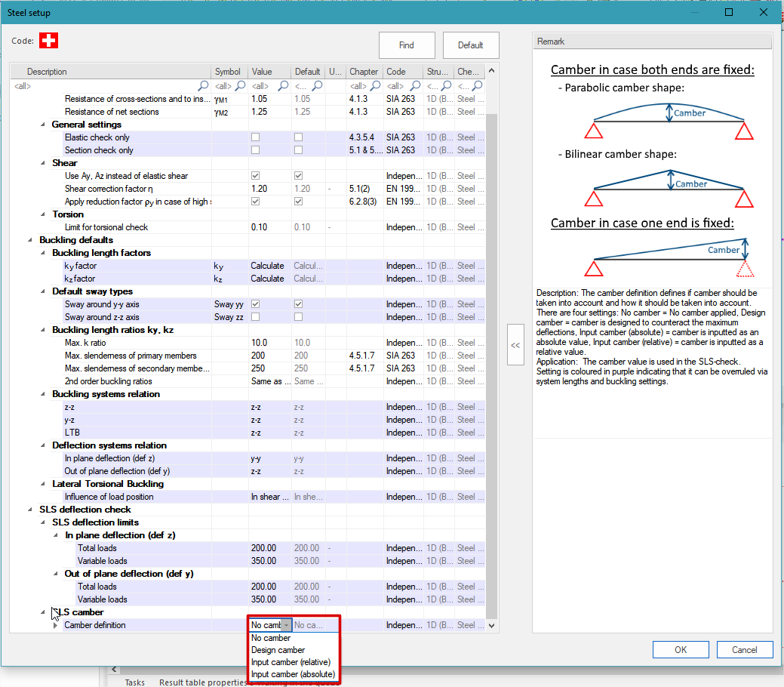Uncheck Use Ay, Az instead of elastic shear

pyautogui.click(x=256, y=176)
